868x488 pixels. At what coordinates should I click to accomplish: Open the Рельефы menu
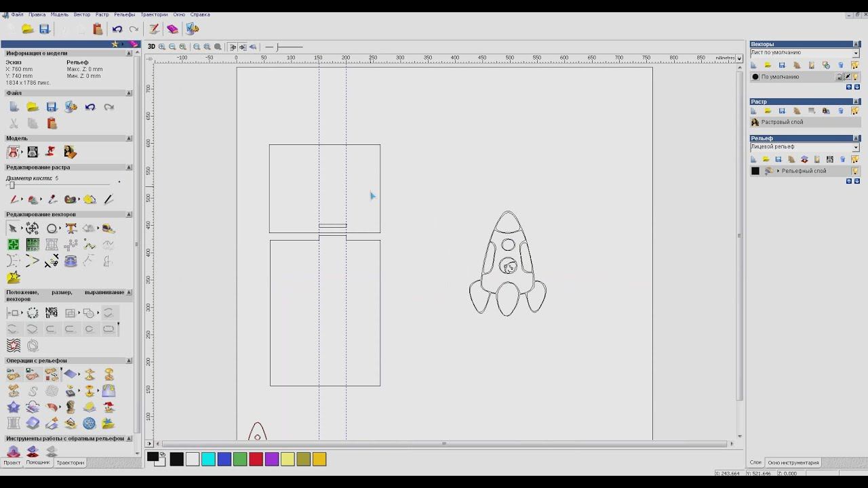tap(124, 14)
